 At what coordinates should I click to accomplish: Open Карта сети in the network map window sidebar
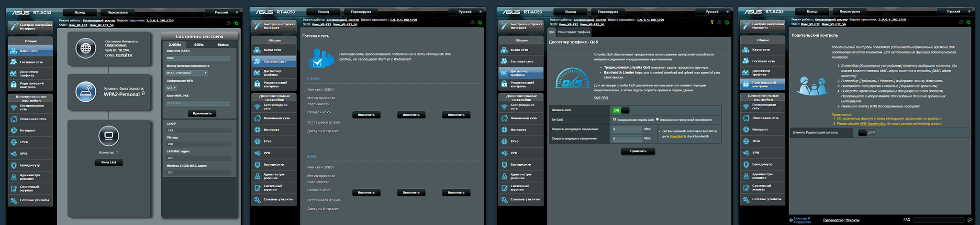click(x=30, y=51)
